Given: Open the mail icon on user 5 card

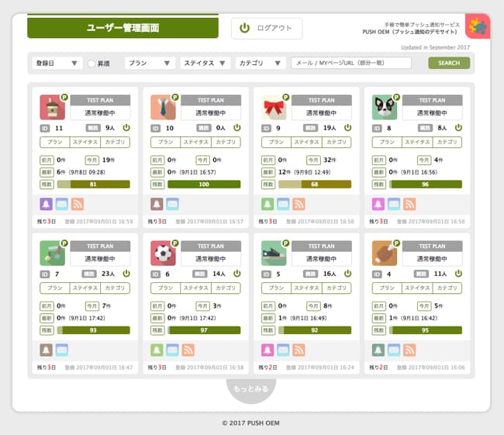Looking at the screenshot, I should tap(283, 350).
